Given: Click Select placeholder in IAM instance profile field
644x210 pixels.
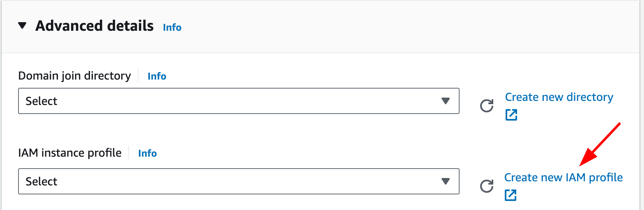Looking at the screenshot, I should pyautogui.click(x=41, y=181).
